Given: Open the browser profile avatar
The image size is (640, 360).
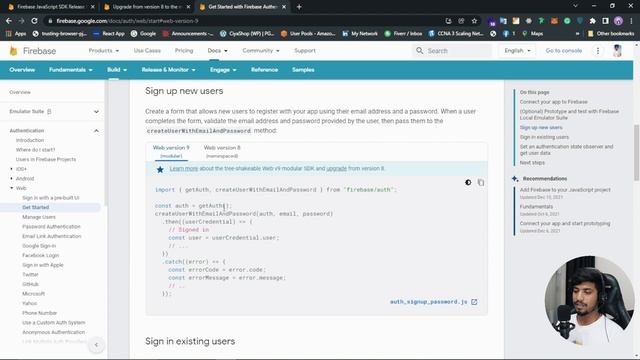Looking at the screenshot, I should coord(618,21).
